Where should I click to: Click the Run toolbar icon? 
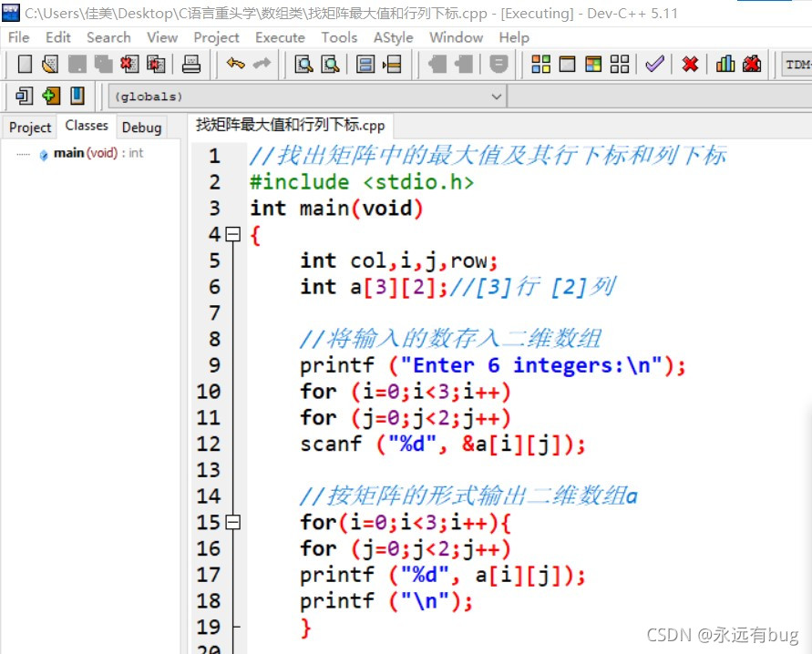(567, 64)
